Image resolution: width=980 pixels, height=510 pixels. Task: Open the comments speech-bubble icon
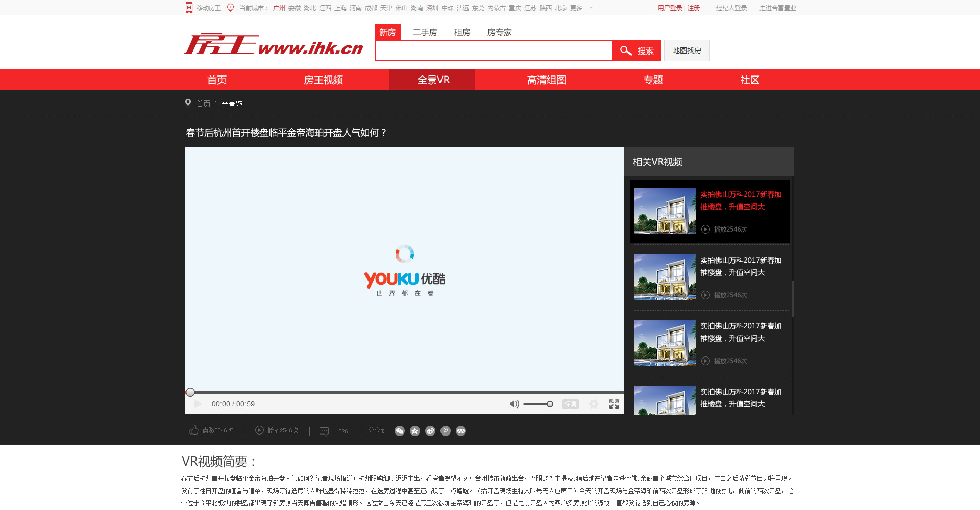324,431
